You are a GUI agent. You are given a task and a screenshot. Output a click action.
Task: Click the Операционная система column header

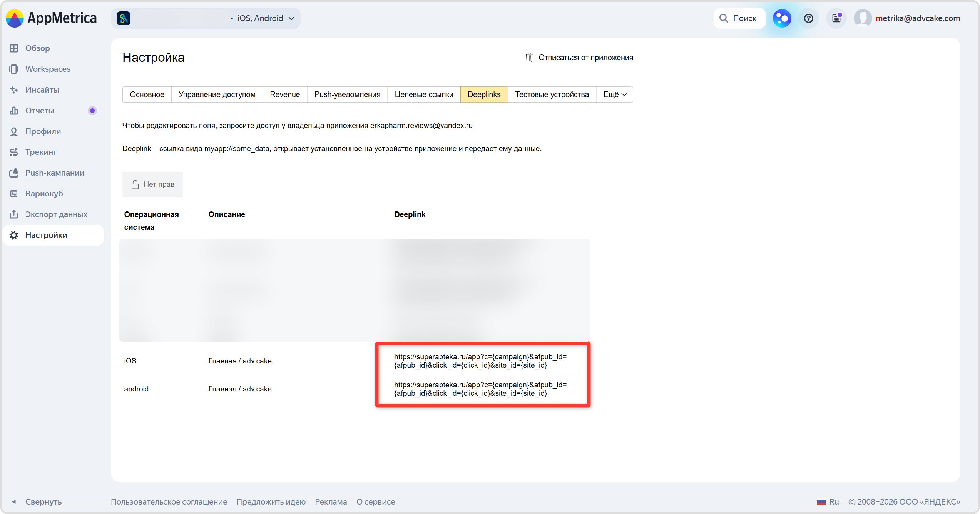tap(151, 221)
